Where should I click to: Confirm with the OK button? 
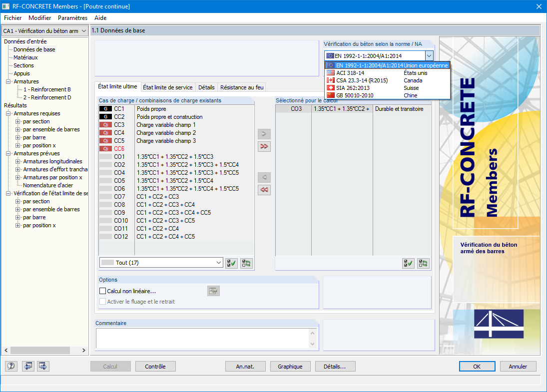[477, 367]
